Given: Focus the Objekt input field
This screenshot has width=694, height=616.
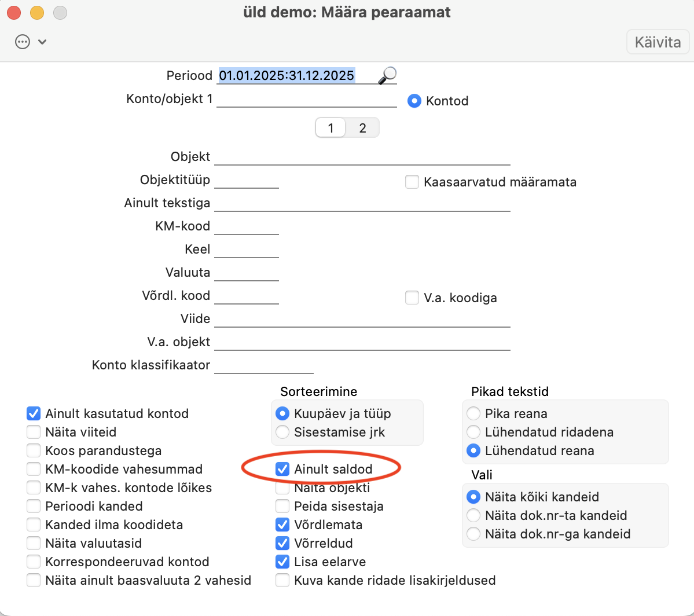Looking at the screenshot, I should click(x=362, y=157).
